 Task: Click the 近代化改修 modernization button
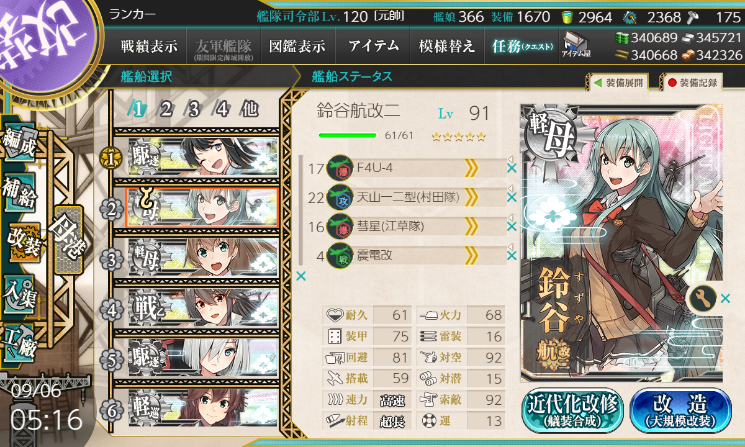pos(572,410)
